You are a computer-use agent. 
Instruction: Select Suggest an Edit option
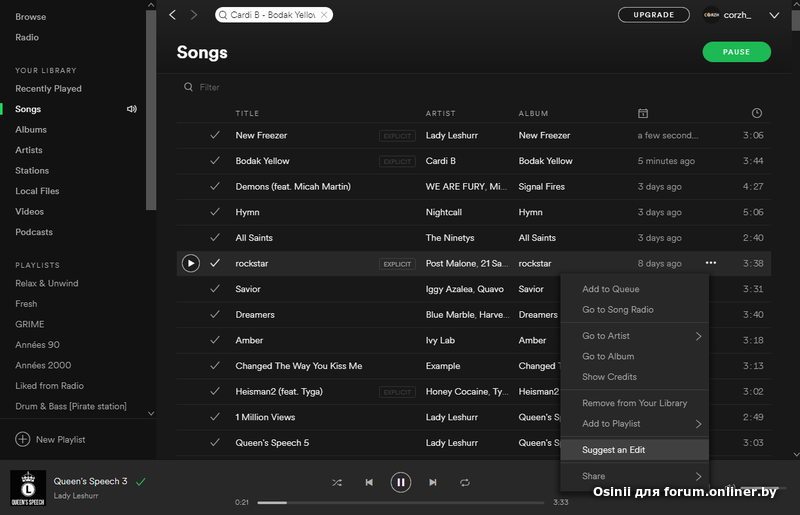coord(634,450)
